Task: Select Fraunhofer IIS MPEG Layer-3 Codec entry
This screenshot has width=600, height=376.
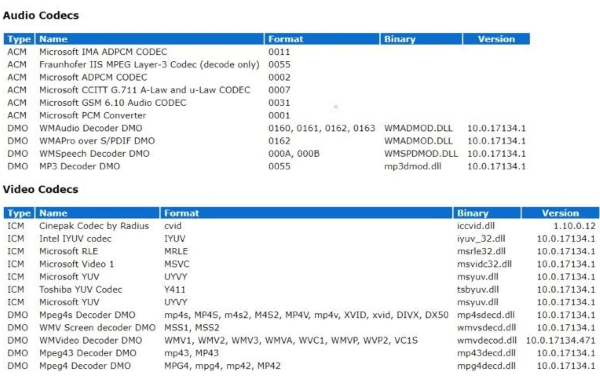Action: click(x=149, y=65)
